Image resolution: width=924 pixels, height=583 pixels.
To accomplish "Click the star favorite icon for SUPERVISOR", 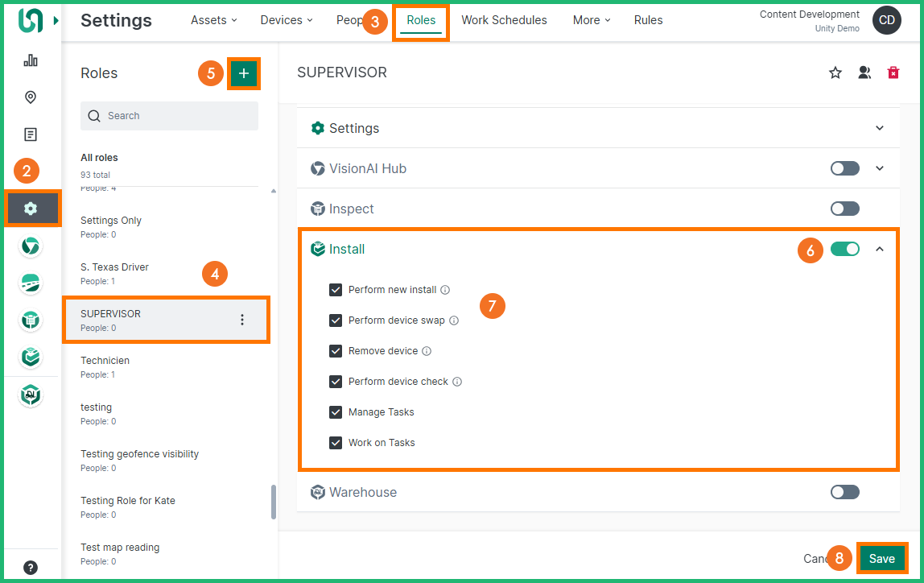I will coord(835,73).
